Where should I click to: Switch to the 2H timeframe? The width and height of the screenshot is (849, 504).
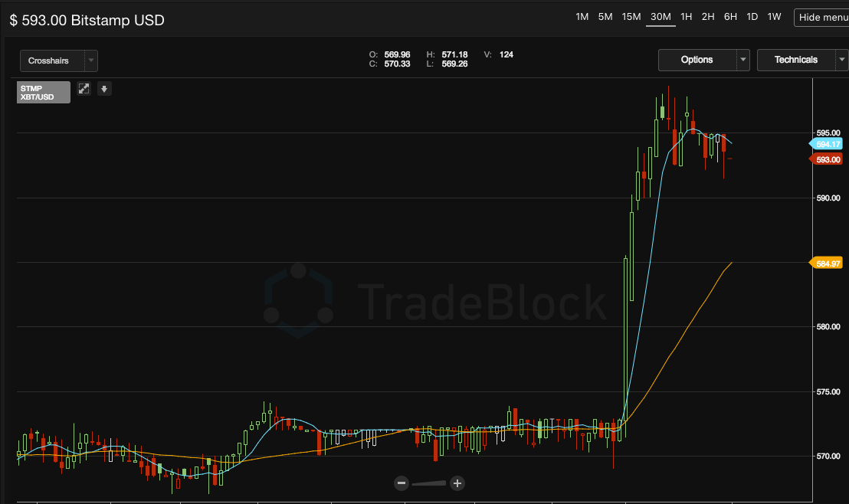point(708,17)
